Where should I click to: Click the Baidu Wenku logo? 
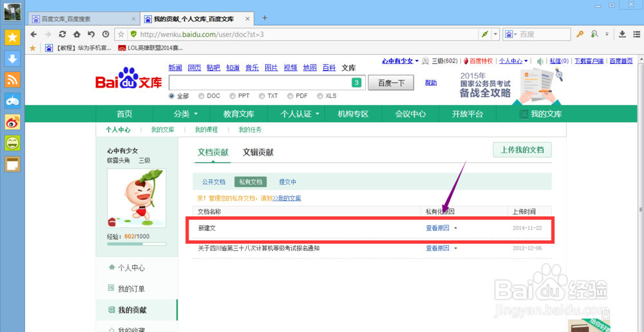click(x=129, y=78)
